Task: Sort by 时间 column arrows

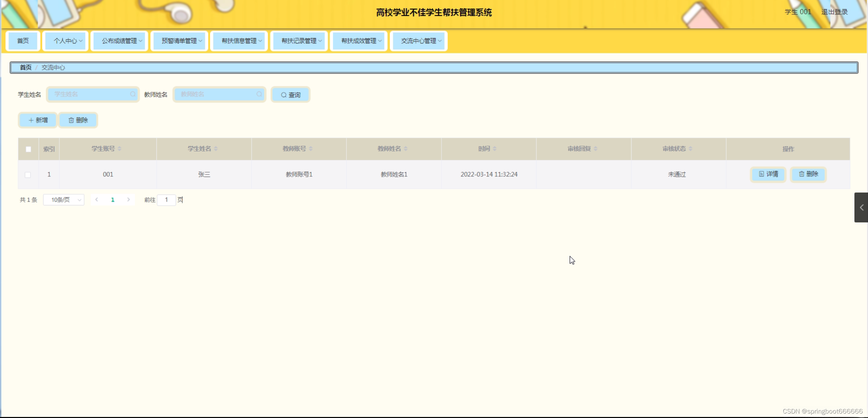Action: click(495, 149)
